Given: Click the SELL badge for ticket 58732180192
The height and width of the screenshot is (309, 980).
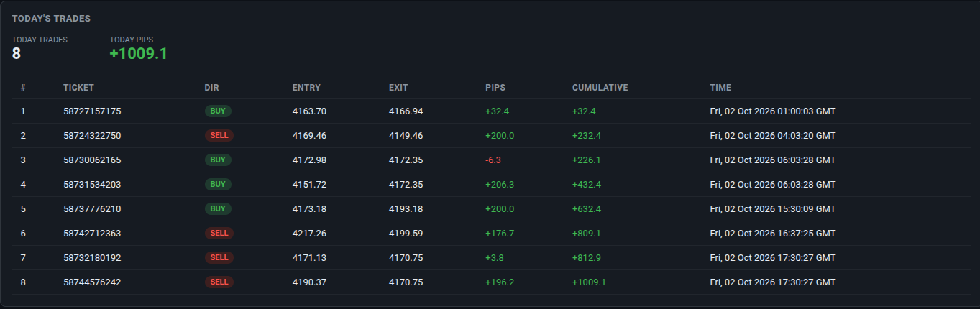Looking at the screenshot, I should pyautogui.click(x=219, y=258).
